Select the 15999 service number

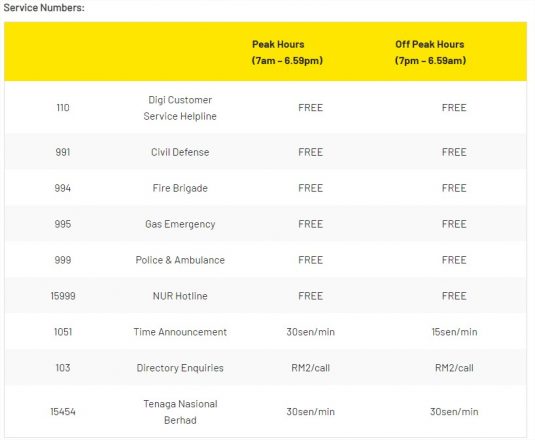pos(63,296)
